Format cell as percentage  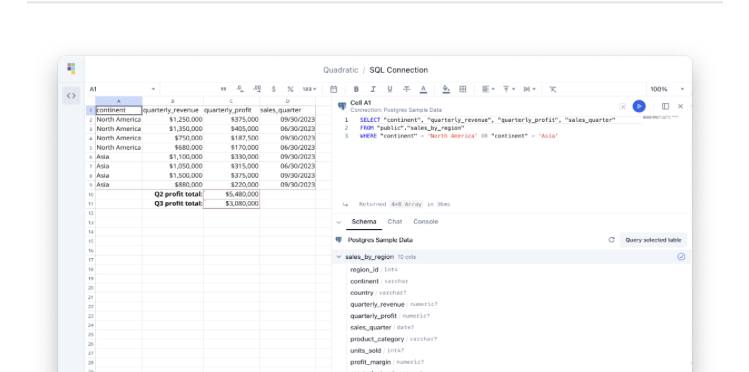coord(290,89)
